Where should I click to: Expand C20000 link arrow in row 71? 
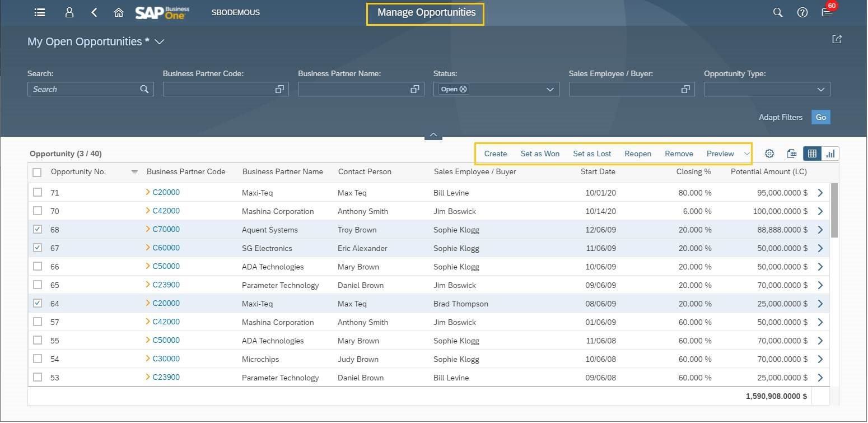point(148,192)
